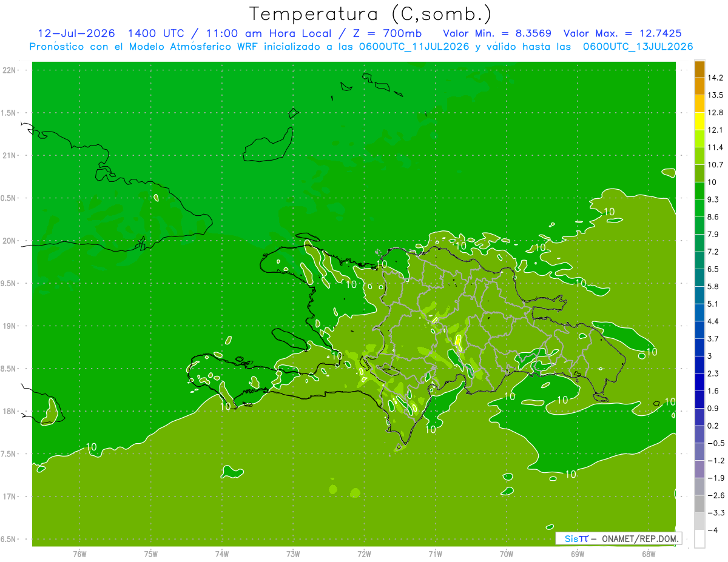728x562 pixels.
Task: Click the blue 'Sistt' logo text
Action: tap(576, 538)
